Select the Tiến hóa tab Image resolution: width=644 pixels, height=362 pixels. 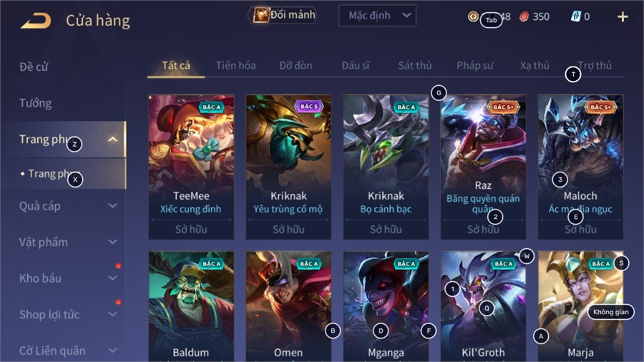pyautogui.click(x=235, y=65)
